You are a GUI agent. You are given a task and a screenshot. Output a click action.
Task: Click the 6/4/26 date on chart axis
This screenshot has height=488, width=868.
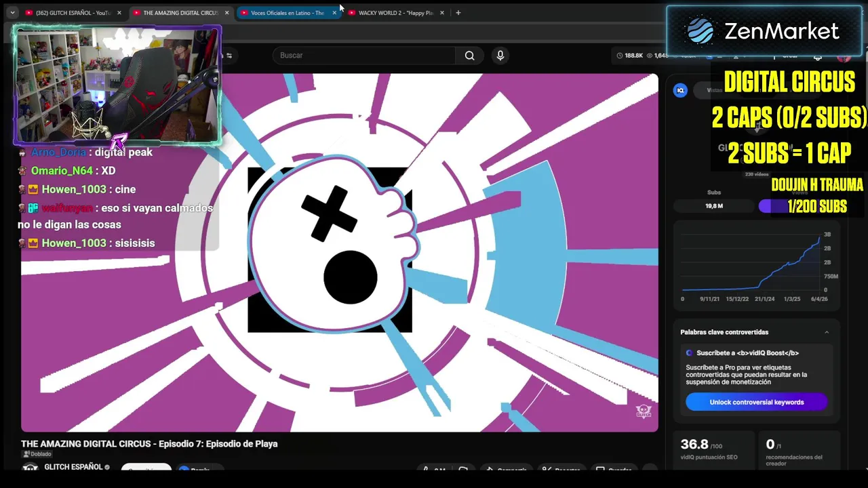[818, 299]
